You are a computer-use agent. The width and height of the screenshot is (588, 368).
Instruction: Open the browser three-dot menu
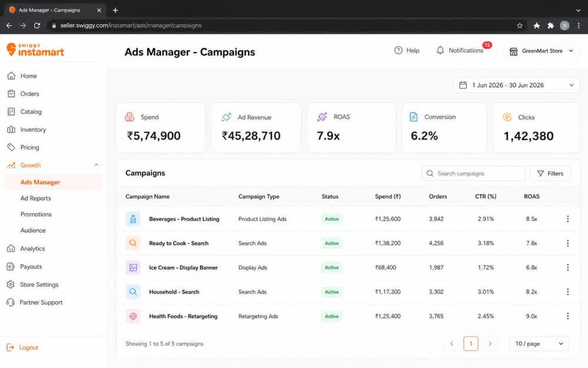coord(579,25)
